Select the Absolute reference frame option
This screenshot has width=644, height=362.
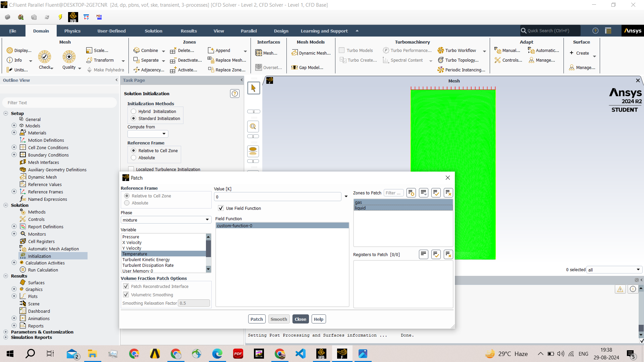coord(133,158)
